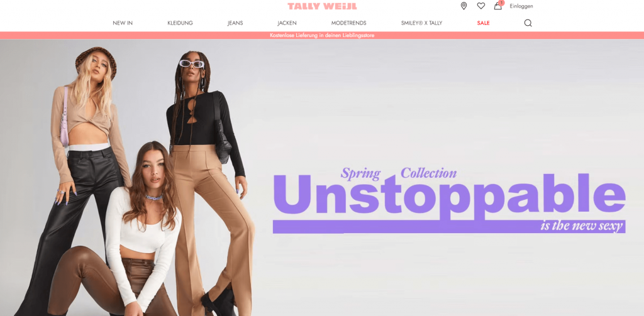Open the KLEIDUNG category menu

180,23
